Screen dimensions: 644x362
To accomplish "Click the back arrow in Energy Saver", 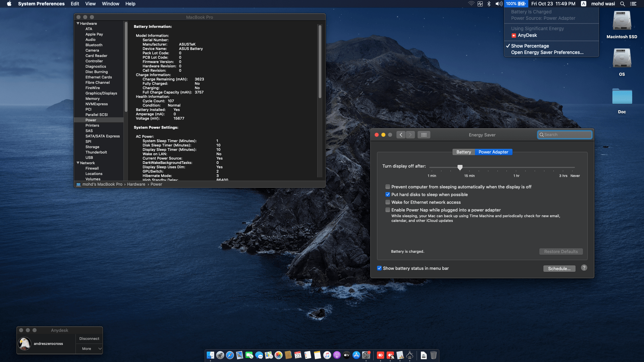I will [401, 135].
